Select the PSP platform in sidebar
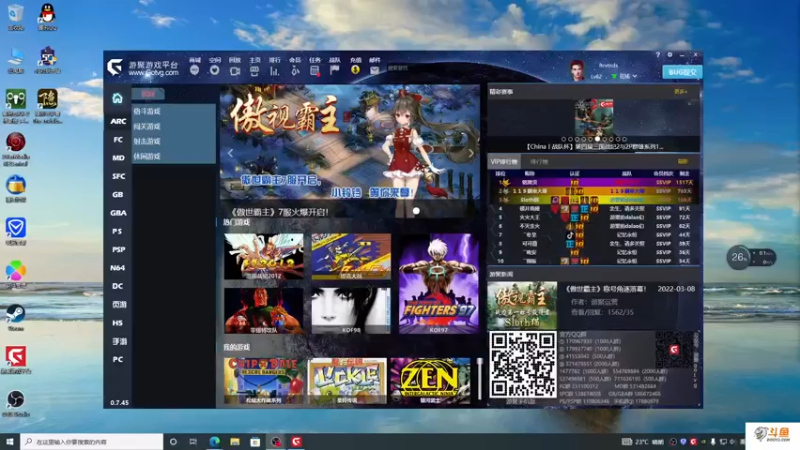This screenshot has height=450, width=800. [118, 249]
